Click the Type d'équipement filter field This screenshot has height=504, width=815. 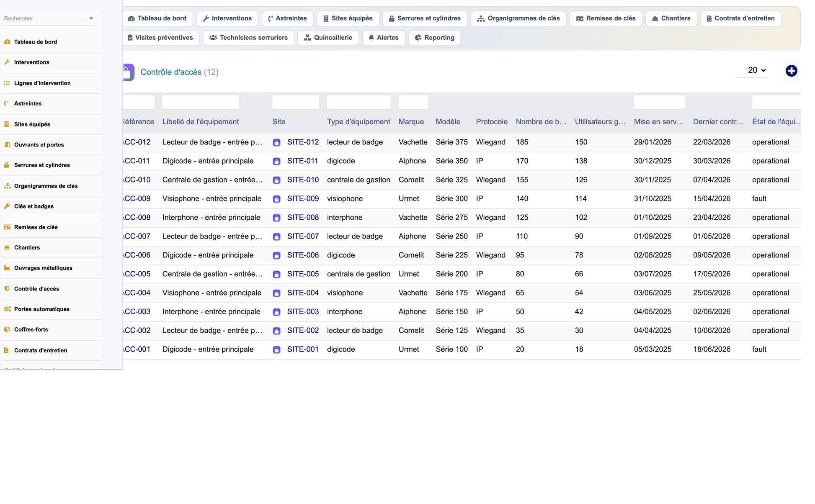359,102
